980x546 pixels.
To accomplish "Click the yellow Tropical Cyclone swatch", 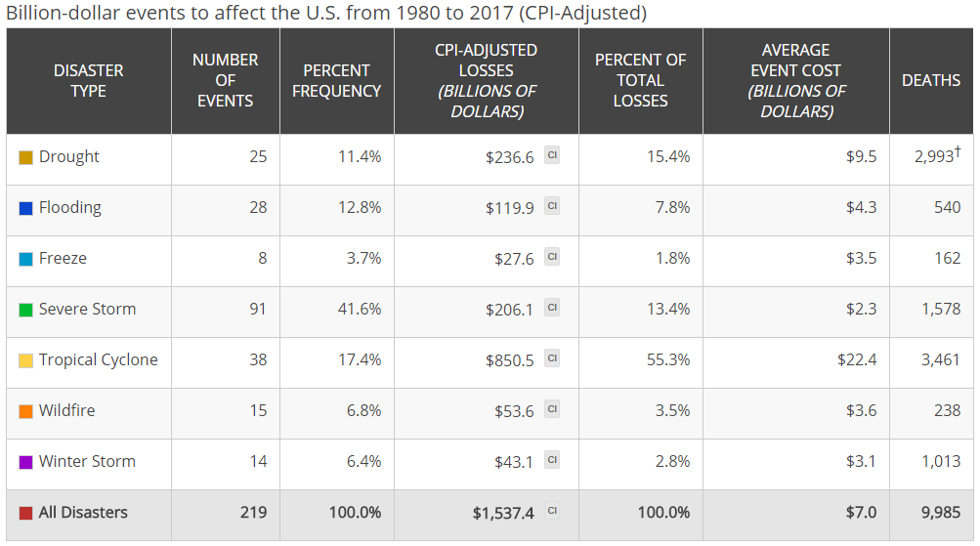I will (x=26, y=360).
